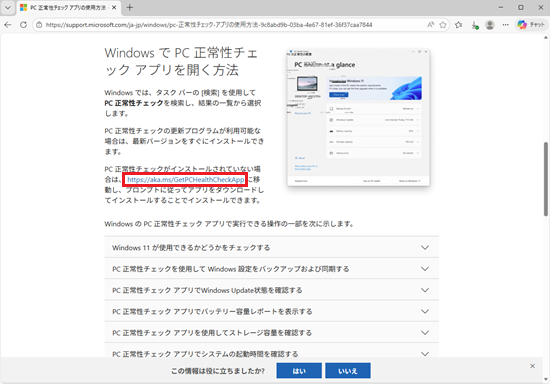This screenshot has width=550, height=384.
Task: Dismiss the feedback bar with X
Action: pyautogui.click(x=532, y=366)
